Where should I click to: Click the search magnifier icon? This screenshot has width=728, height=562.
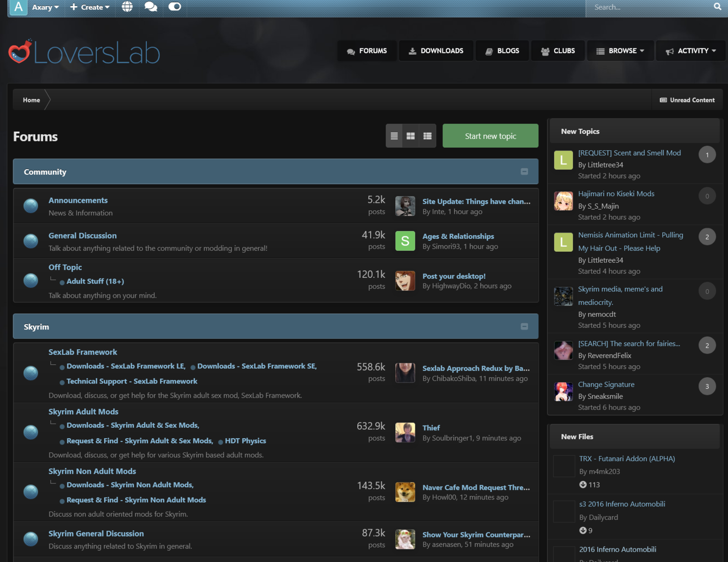pyautogui.click(x=717, y=7)
